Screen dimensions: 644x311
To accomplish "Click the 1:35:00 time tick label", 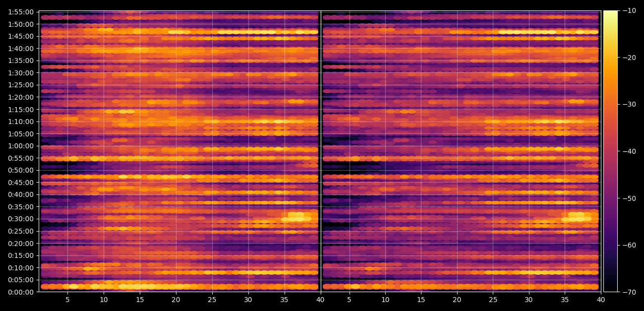I will (21, 61).
